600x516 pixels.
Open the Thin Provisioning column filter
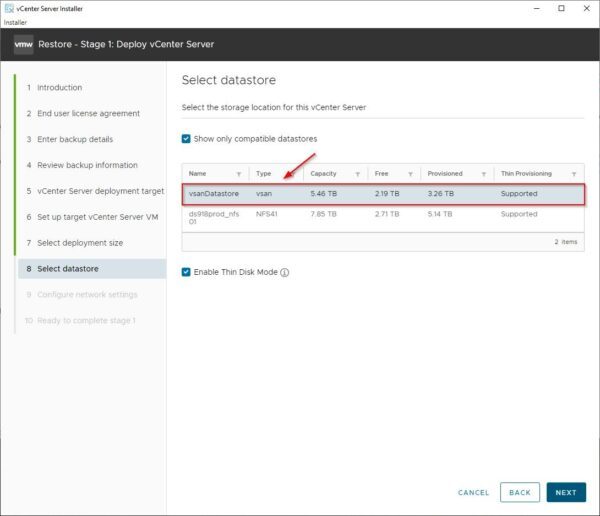(x=574, y=174)
